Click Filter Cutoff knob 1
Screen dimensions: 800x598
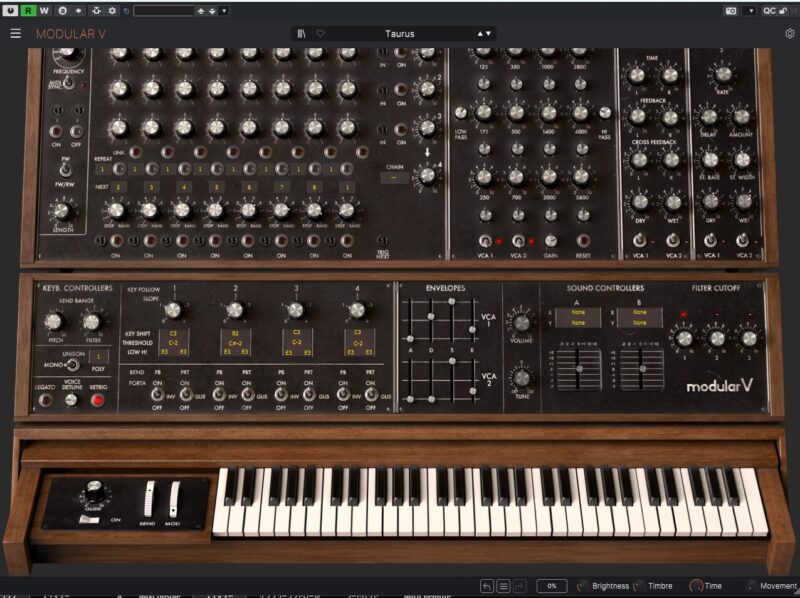684,338
